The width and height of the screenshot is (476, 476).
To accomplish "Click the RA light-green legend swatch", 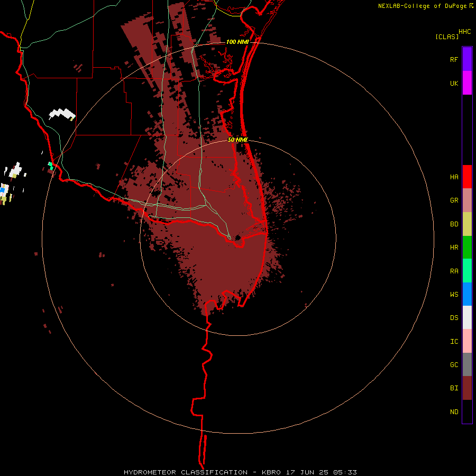I will coord(467,271).
